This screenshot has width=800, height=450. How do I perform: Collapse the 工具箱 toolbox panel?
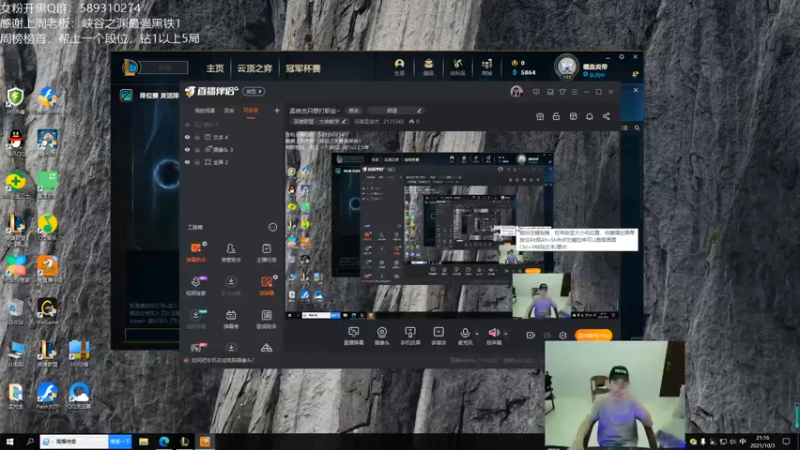click(x=272, y=227)
